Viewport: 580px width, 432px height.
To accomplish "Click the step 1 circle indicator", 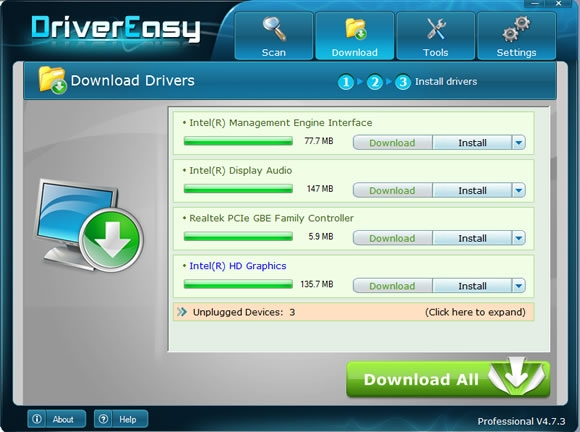I will point(346,82).
